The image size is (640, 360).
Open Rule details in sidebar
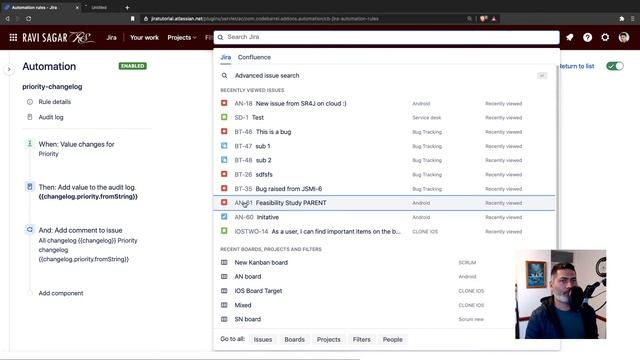(55, 102)
